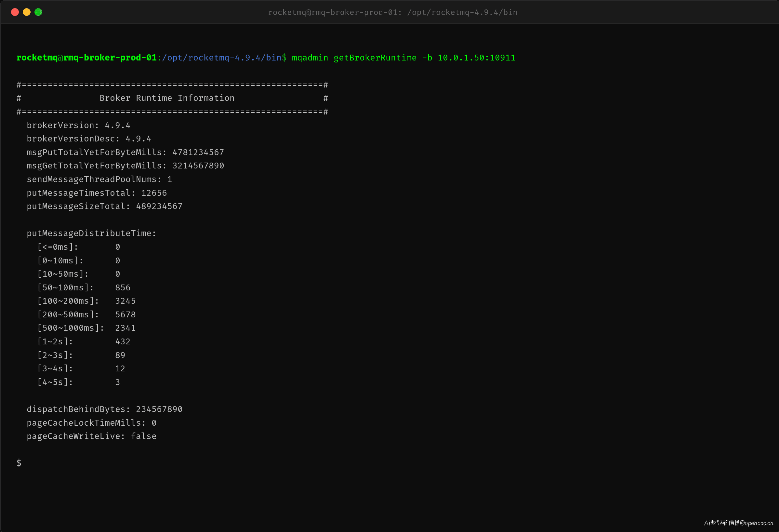
Task: Click the pageCacheWriteLive: false line
Action: click(91, 436)
